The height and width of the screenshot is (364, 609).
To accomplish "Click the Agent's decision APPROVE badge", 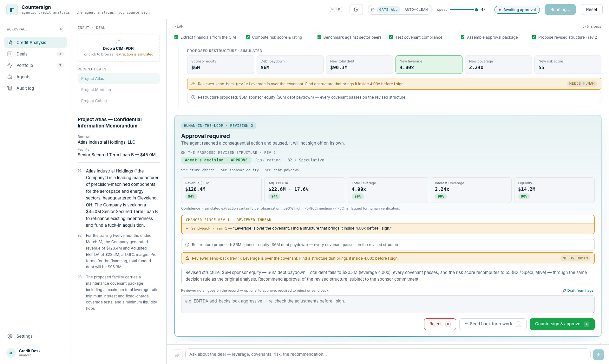I will click(216, 160).
